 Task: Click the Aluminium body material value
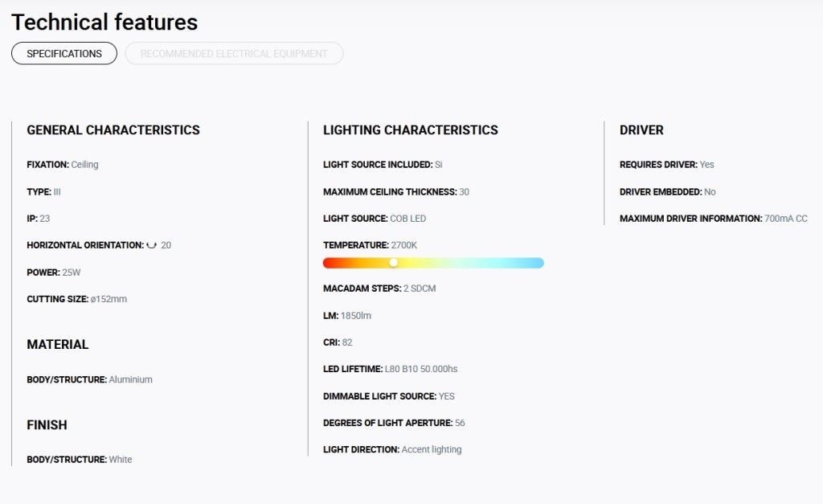coord(131,379)
